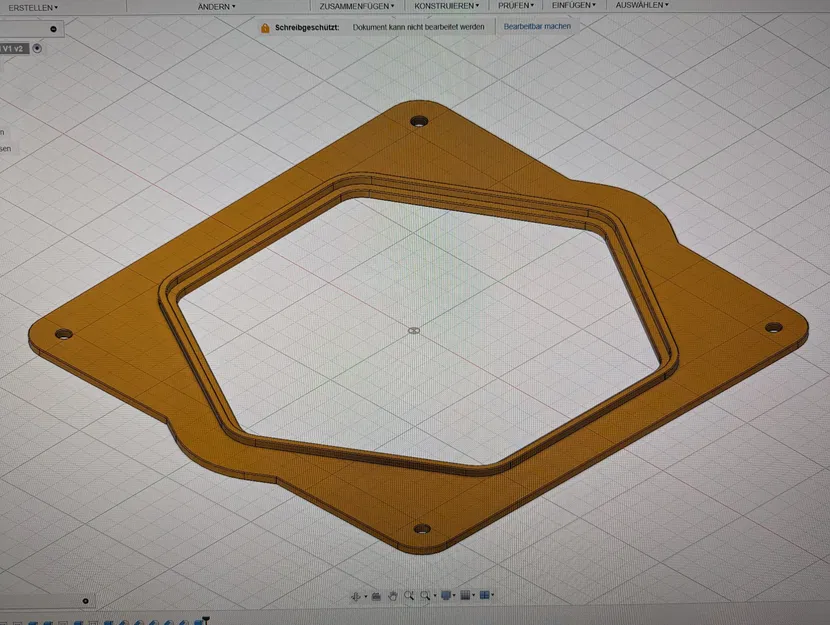Image resolution: width=830 pixels, height=625 pixels.
Task: Open the ERSTELLEN menu
Action: tap(30, 5)
